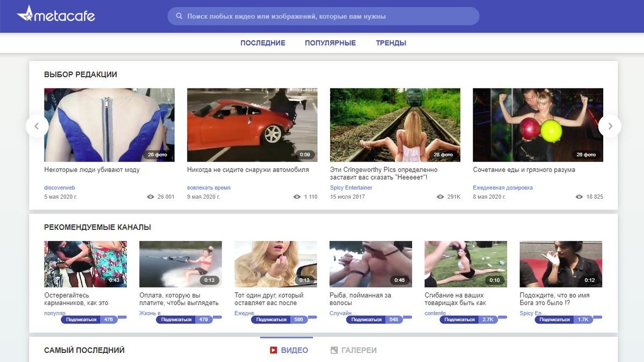Open title 'Никогда не сидите снаружи автомобиля'
Viewport: 644px width, 362px height.
point(248,170)
